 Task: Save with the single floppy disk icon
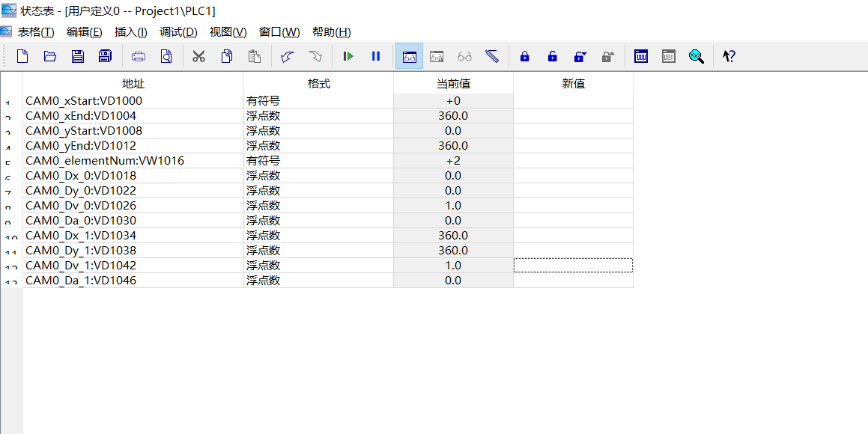click(77, 56)
